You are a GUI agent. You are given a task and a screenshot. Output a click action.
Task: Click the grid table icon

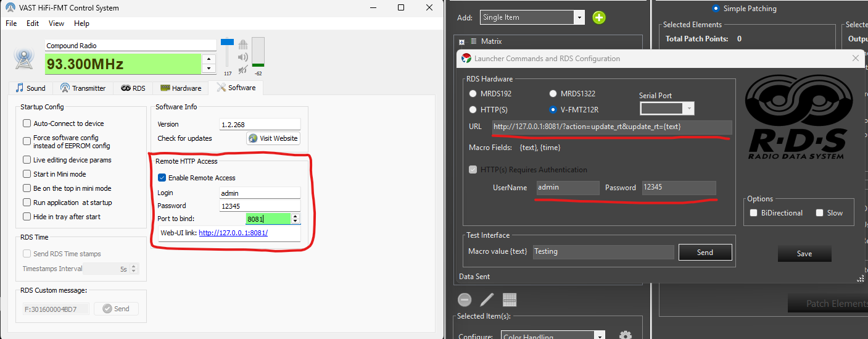(509, 299)
